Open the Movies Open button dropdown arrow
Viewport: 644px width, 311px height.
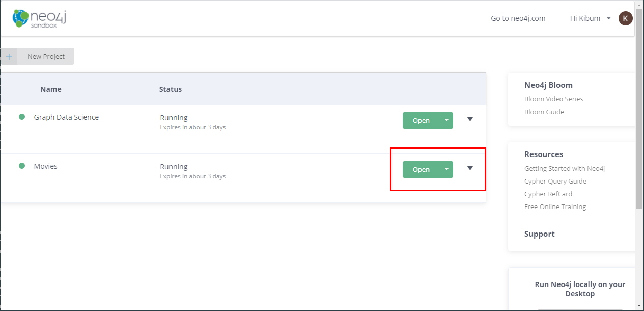tap(446, 169)
